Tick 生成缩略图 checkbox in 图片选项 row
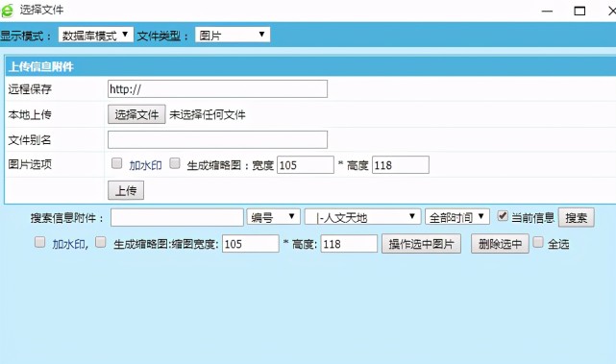This screenshot has height=364, width=616. tap(175, 163)
